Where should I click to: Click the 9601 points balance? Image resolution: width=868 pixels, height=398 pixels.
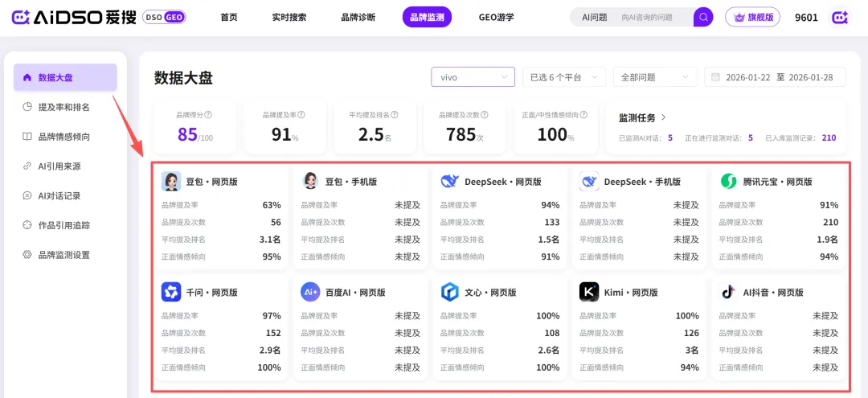806,17
